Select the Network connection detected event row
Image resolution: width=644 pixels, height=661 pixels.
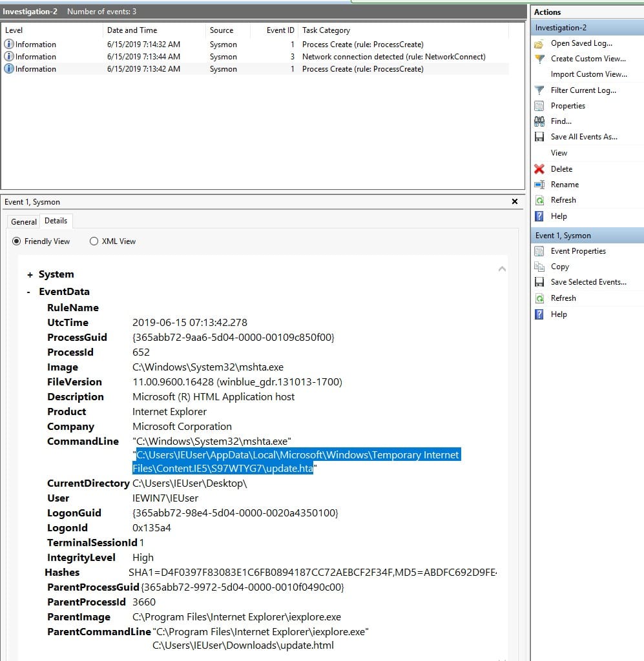tap(255, 57)
